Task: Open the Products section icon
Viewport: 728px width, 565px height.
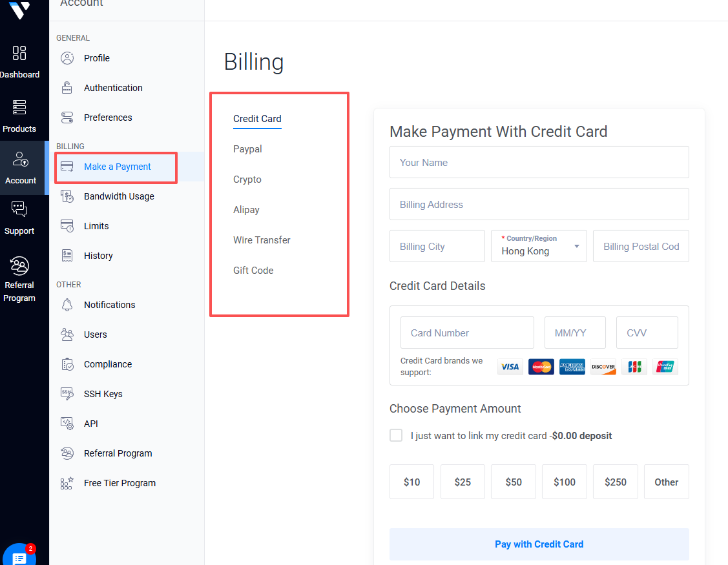Action: [19, 115]
